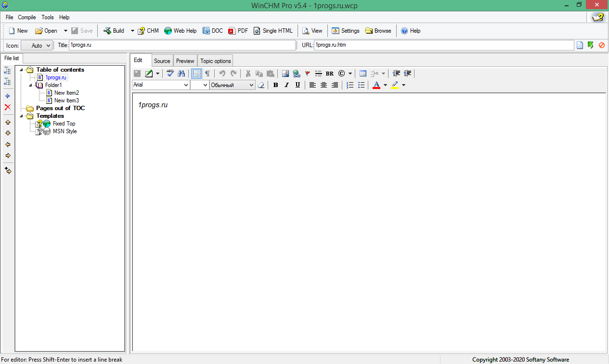Toggle paragraph marks display

pyautogui.click(x=207, y=74)
